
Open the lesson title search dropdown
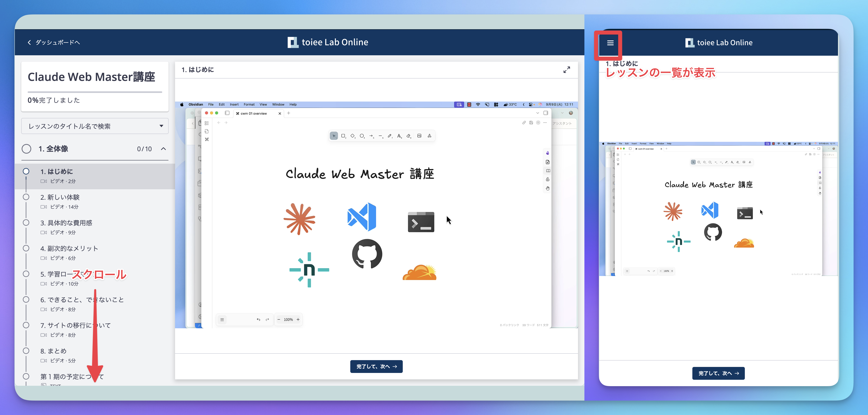point(95,126)
